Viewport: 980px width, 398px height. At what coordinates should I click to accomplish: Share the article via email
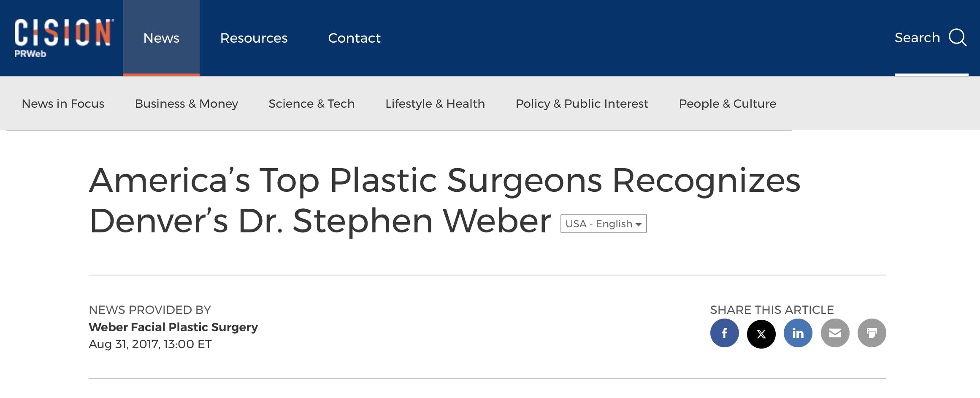tap(835, 333)
